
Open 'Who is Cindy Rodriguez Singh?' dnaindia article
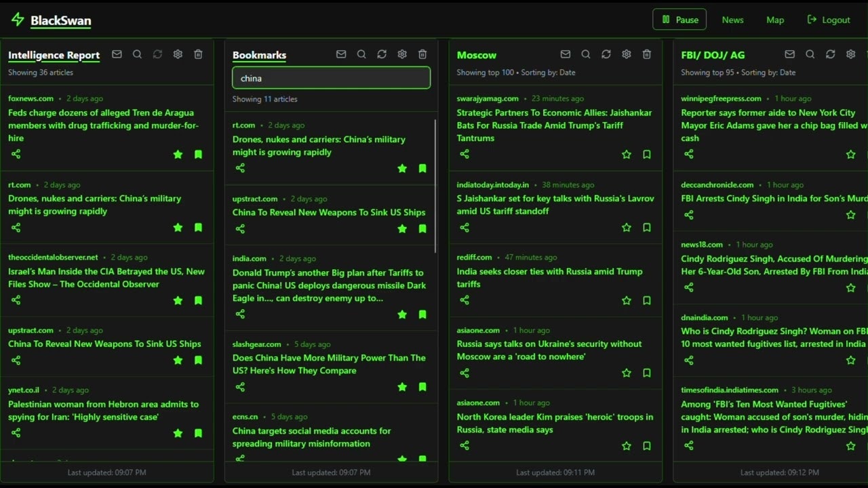(x=774, y=338)
